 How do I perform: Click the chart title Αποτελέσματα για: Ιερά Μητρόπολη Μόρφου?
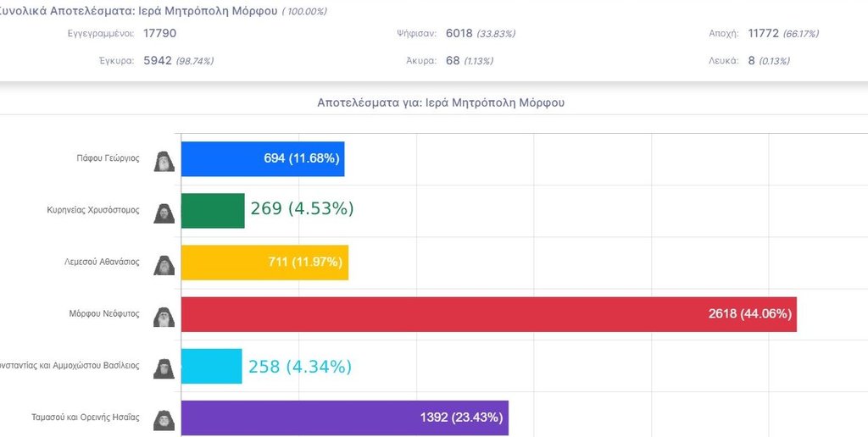(x=441, y=102)
